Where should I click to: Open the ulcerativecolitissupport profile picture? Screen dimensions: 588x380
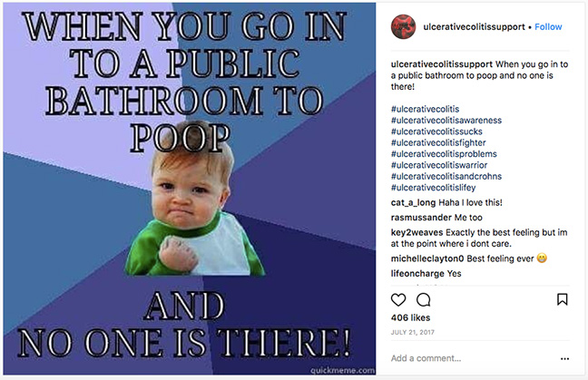tap(403, 27)
